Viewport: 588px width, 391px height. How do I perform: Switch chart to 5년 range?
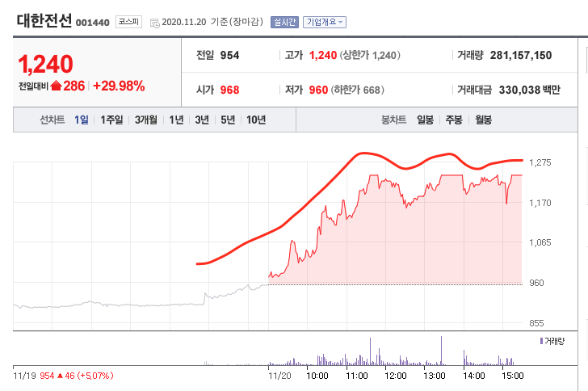point(228,120)
